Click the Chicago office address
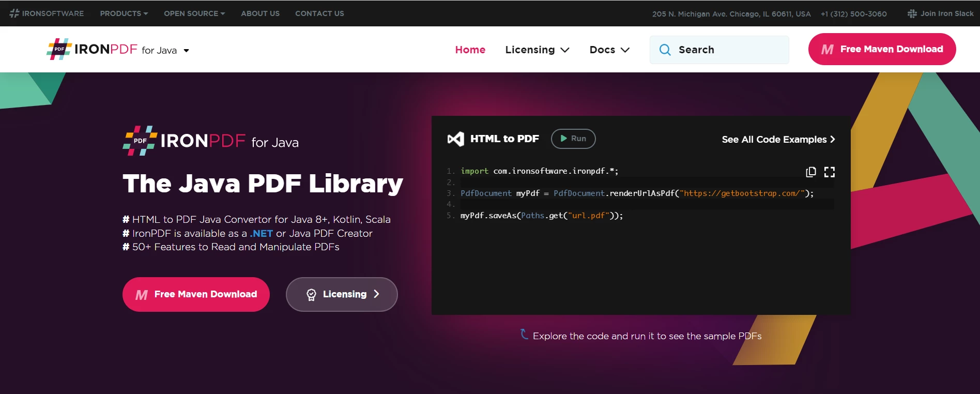Screen dimensions: 980x394 tap(731, 14)
